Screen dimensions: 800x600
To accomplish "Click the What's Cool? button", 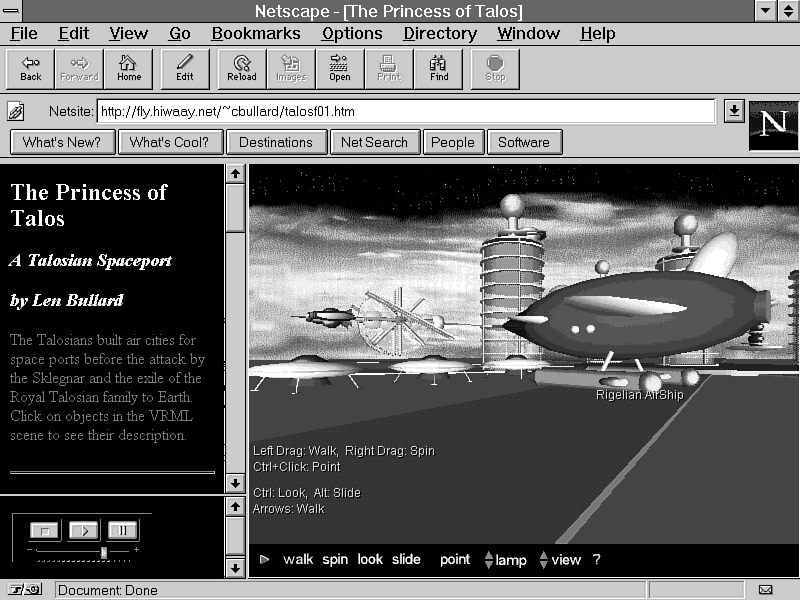I will [x=169, y=142].
